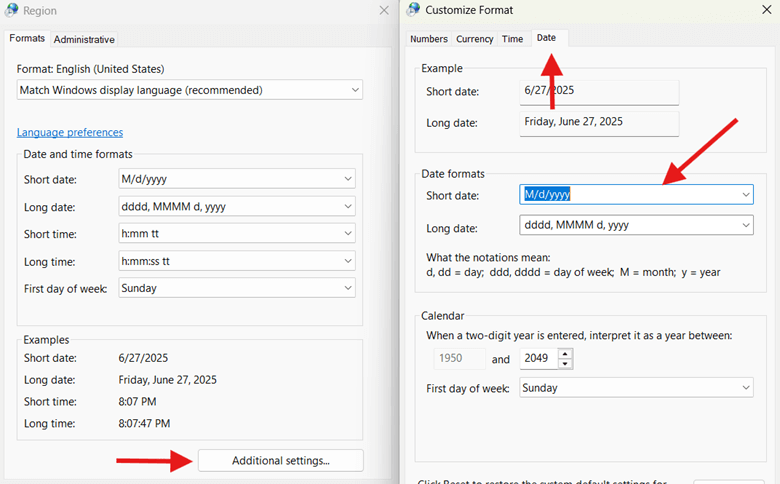Screen dimensions: 780x484
Task: Switch to the Time tab
Action: tap(512, 39)
